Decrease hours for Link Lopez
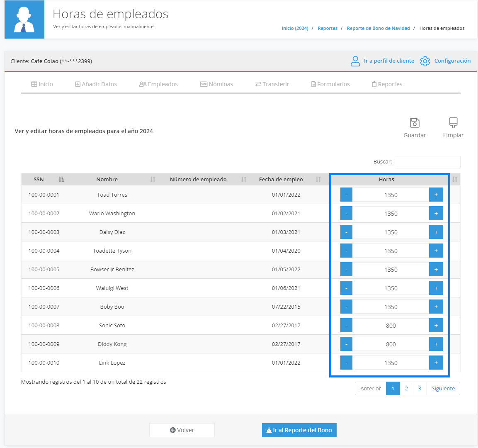 pyautogui.click(x=346, y=363)
